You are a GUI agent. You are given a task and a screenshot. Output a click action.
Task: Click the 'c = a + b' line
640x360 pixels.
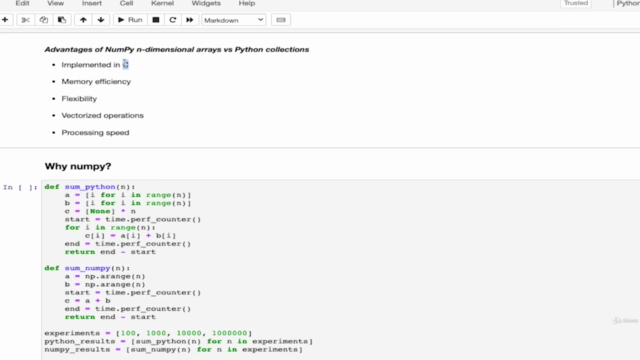(x=88, y=301)
